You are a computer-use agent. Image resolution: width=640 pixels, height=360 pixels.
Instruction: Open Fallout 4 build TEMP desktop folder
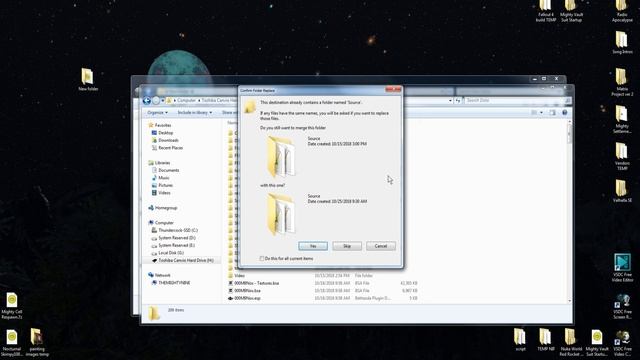point(545,11)
